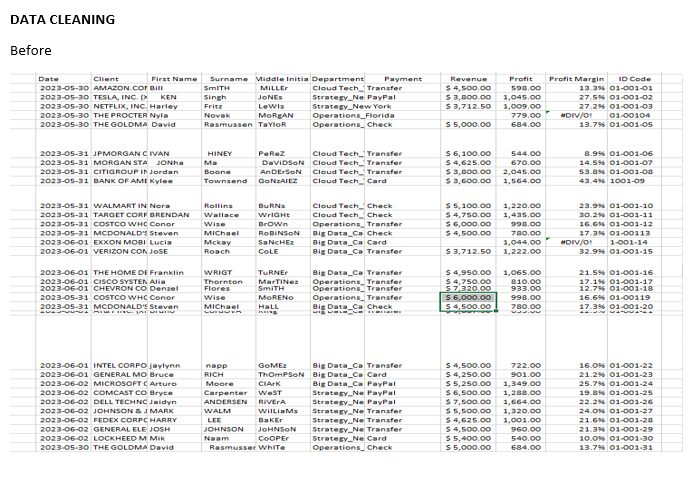692x492 pixels.
Task: Click the 'CISCO SYSTEM' client cell
Action: [x=120, y=282]
